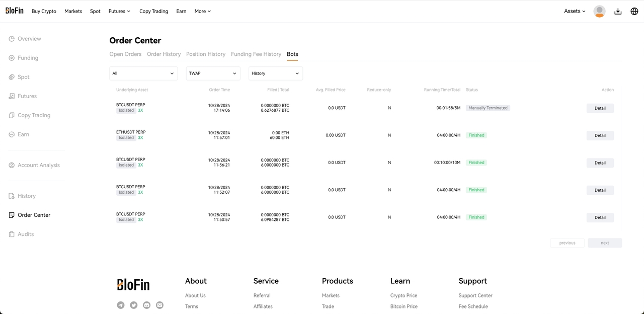644x314 pixels.
Task: Click the Futures sidebar icon
Action: click(x=12, y=96)
